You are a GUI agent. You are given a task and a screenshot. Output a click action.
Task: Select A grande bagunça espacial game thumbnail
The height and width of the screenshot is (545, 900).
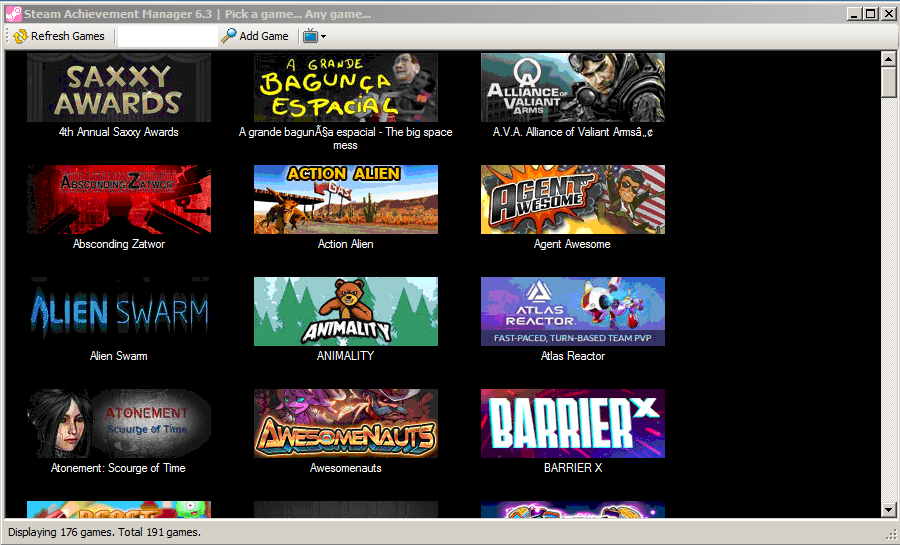tap(346, 87)
